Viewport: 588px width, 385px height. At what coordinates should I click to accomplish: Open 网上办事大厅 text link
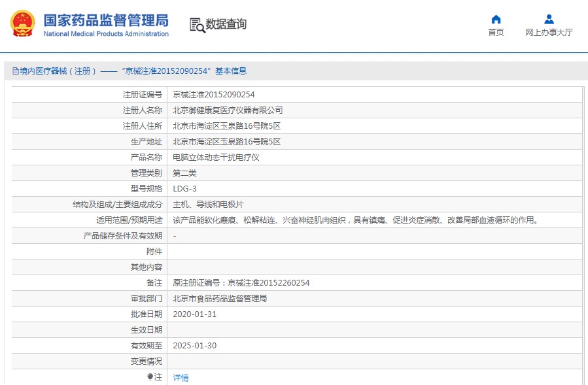549,33
